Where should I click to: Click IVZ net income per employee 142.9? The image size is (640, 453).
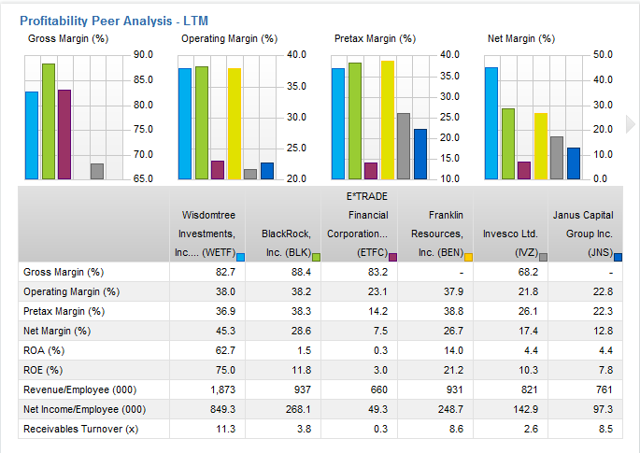(x=525, y=409)
